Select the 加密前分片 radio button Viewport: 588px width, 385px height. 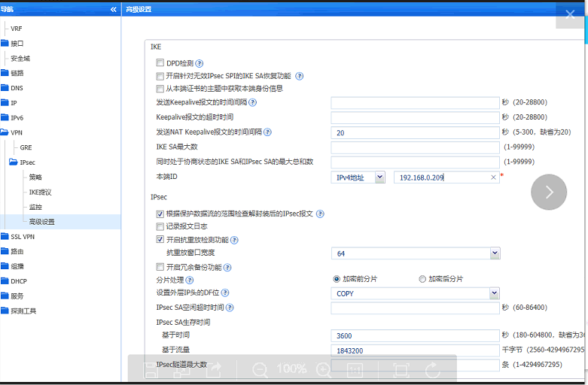pyautogui.click(x=337, y=279)
